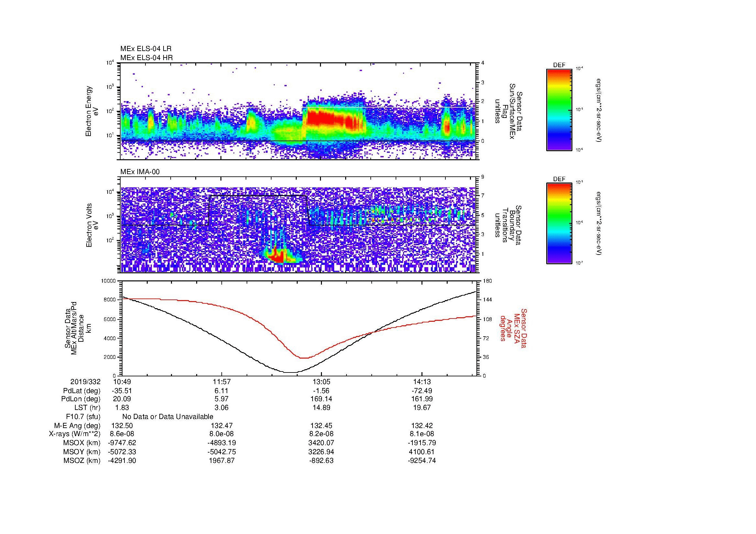Viewport: 756px width, 534px height.
Task: Click PdLon value 169.14
Action: click(321, 399)
